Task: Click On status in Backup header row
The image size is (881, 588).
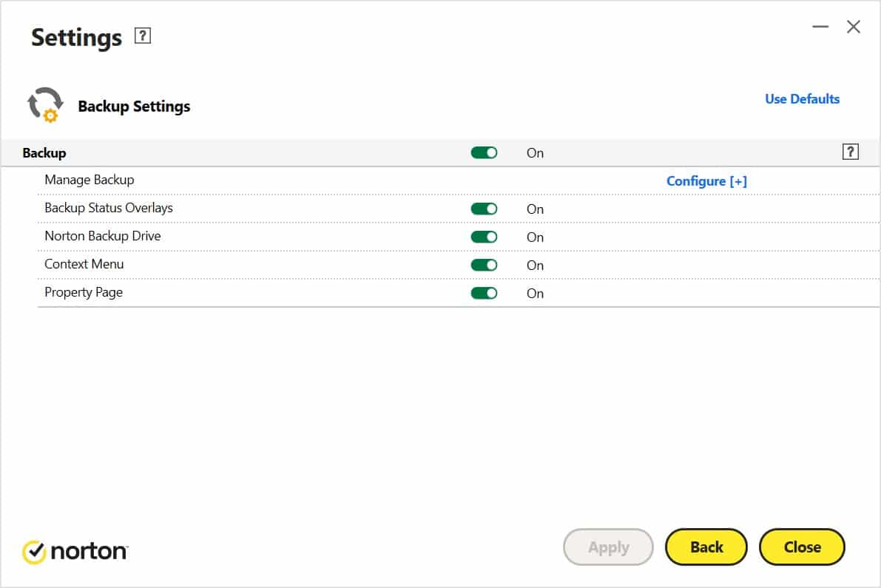Action: point(535,153)
